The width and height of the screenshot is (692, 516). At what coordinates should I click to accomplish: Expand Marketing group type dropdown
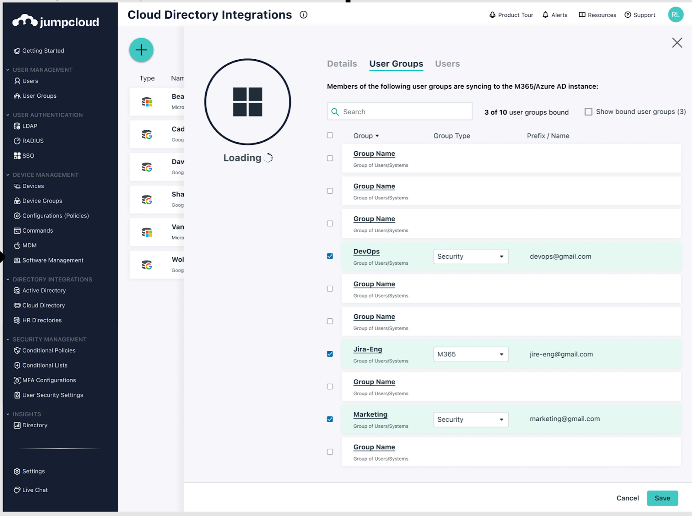pyautogui.click(x=471, y=420)
